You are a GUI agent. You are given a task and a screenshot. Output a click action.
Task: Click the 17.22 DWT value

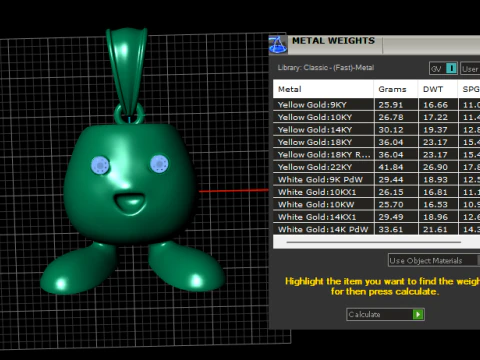[x=435, y=117]
